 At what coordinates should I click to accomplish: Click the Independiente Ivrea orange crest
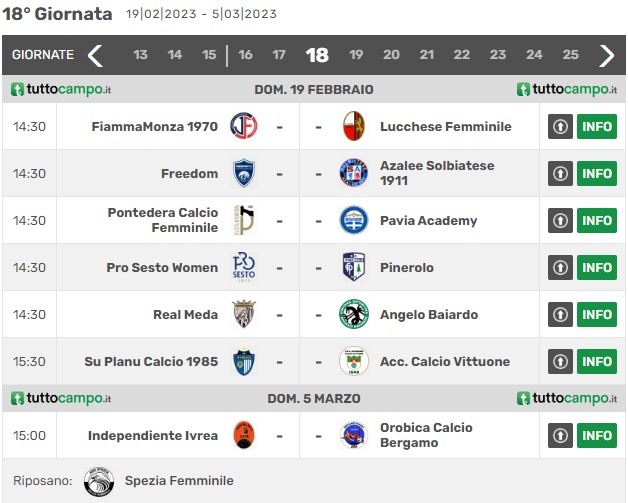tap(244, 435)
